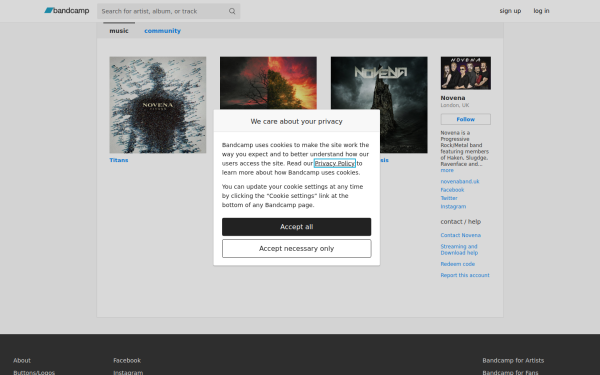Open the footer Instagram link

(128, 372)
